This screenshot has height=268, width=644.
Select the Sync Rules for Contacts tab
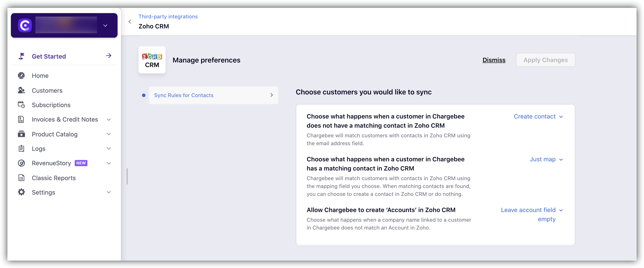coord(213,95)
